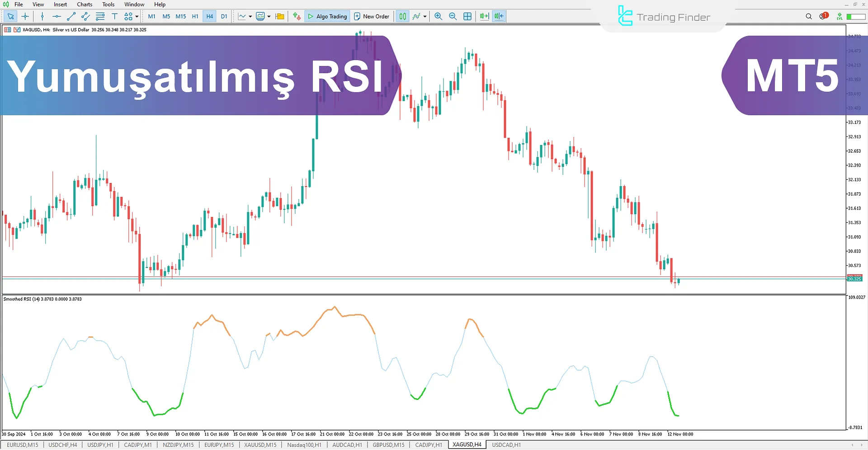This screenshot has height=450, width=868.
Task: Pick the Text annotation tool
Action: click(x=115, y=16)
